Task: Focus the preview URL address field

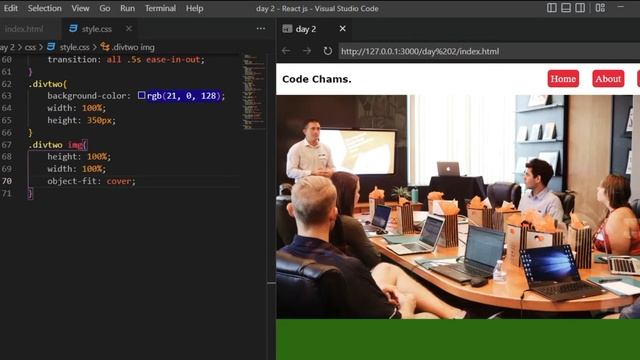Action: [489, 51]
